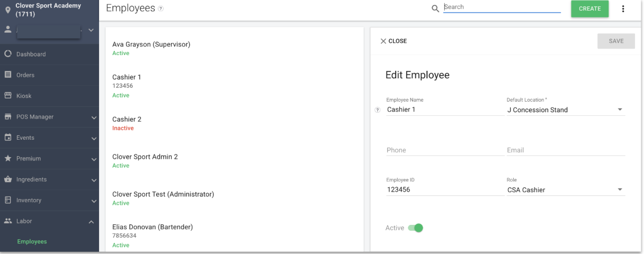Select Clover Sport Academy (1711) location header
This screenshot has height=254, width=644.
[48, 10]
